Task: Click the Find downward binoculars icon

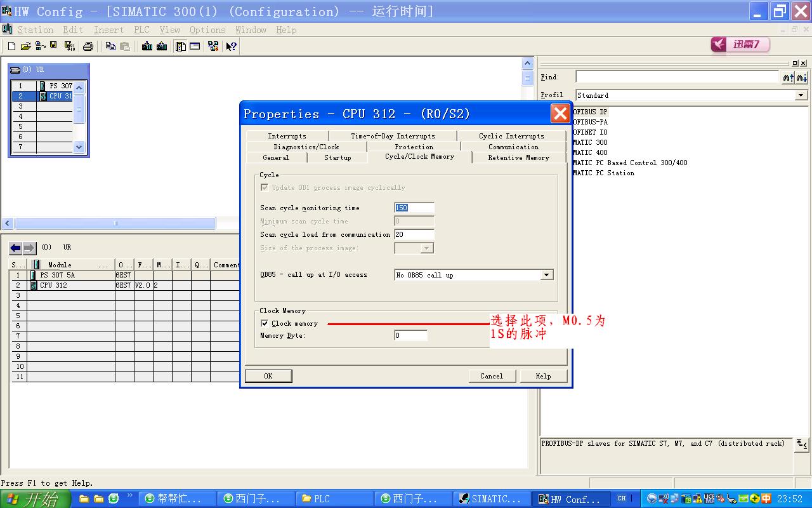Action: (x=802, y=77)
